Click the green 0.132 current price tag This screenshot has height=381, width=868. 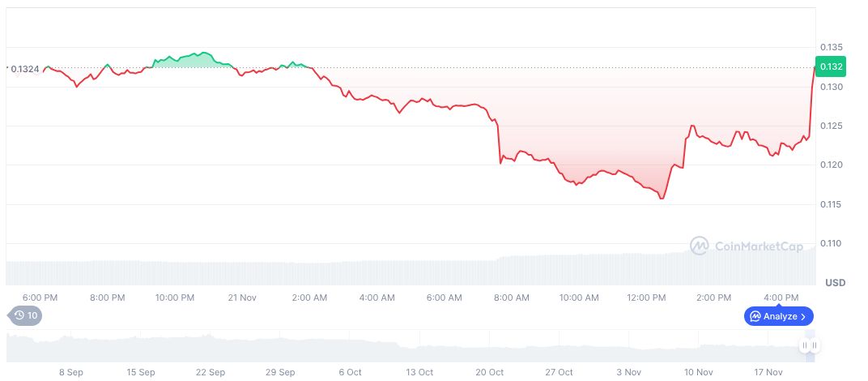coord(832,66)
